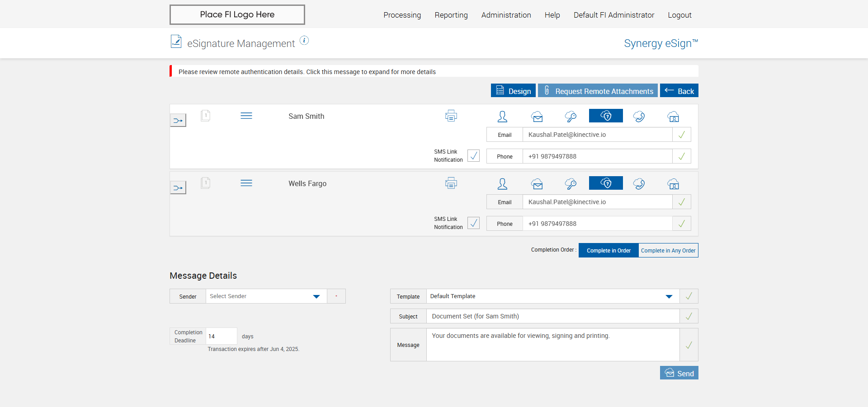Select Complete in Any Order option
The height and width of the screenshot is (407, 868).
(x=668, y=250)
